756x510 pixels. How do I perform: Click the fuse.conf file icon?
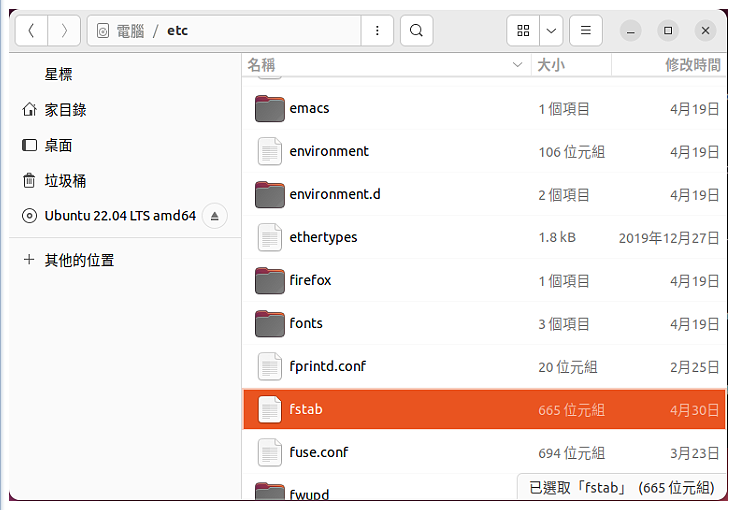[270, 452]
